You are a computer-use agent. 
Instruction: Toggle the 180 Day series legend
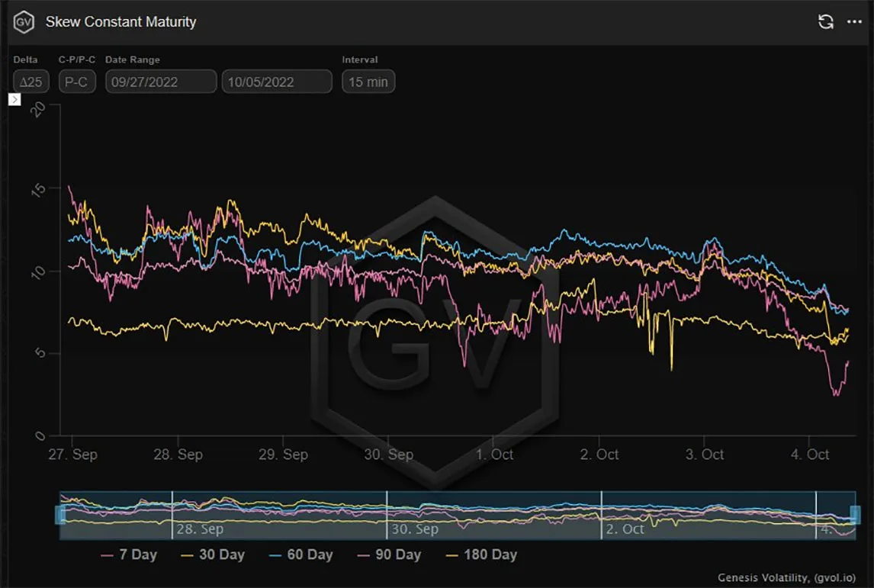482,554
